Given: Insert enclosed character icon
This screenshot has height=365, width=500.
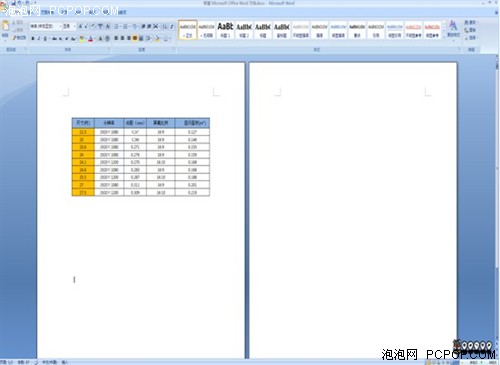Looking at the screenshot, I should point(107,39).
